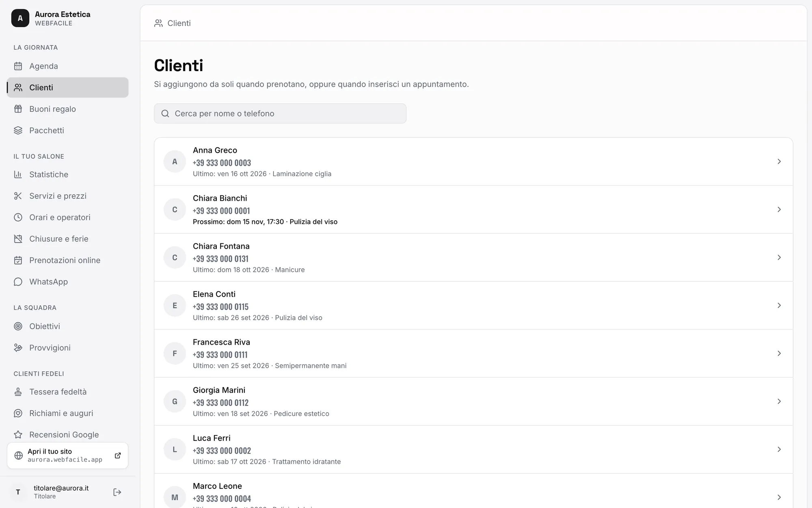Viewport: 812px width, 508px height.
Task: Click the F avatar of Francesca Riva
Action: [x=175, y=354]
